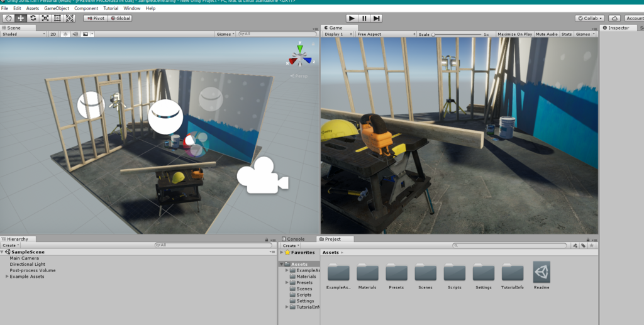644x325 pixels.
Task: Open the Readme asset
Action: (541, 272)
